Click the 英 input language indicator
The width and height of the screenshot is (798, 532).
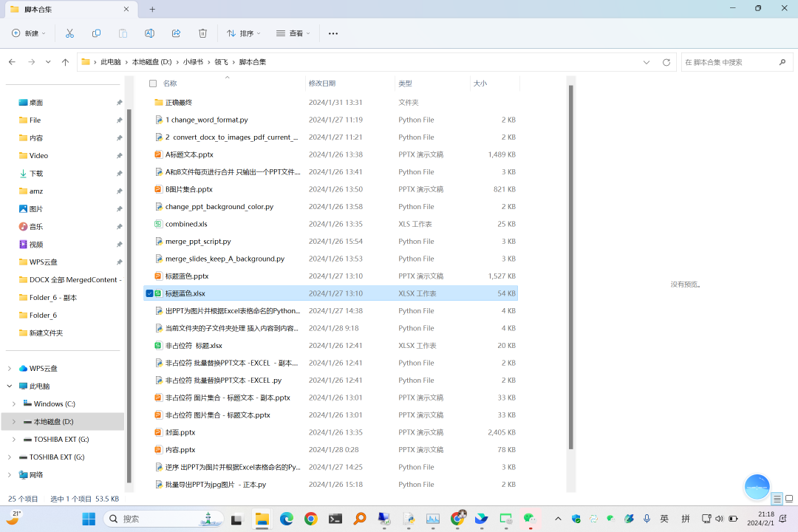tap(664, 519)
